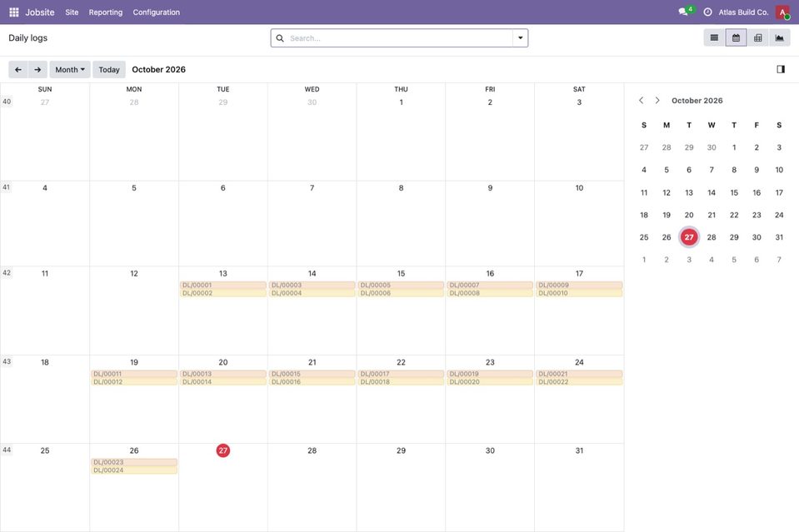Go to previous month with left arrow
799x532 pixels.
pos(17,70)
